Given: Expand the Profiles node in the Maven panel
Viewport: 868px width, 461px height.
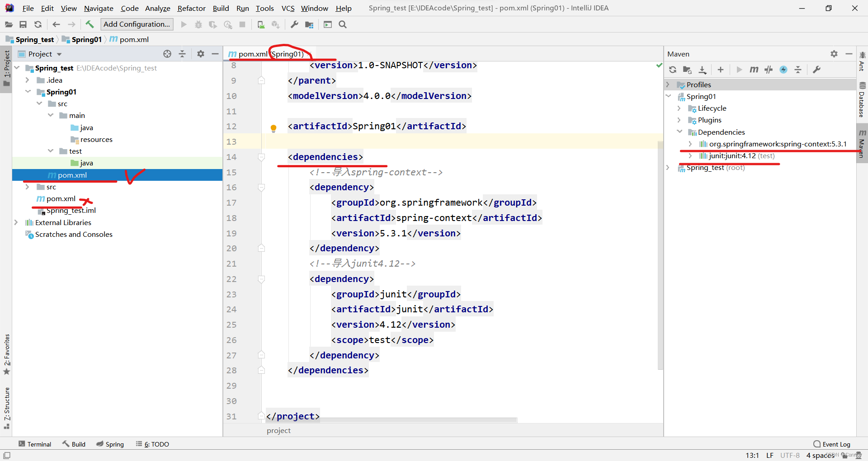Looking at the screenshot, I should tap(668, 85).
